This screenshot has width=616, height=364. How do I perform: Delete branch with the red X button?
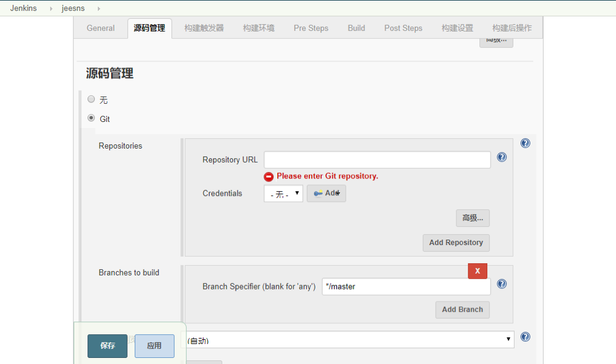click(x=477, y=271)
